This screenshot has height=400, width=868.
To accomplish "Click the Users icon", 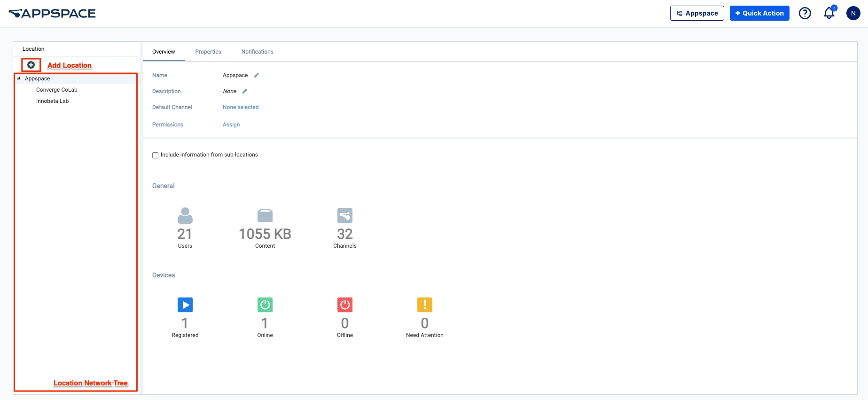I will (x=185, y=216).
